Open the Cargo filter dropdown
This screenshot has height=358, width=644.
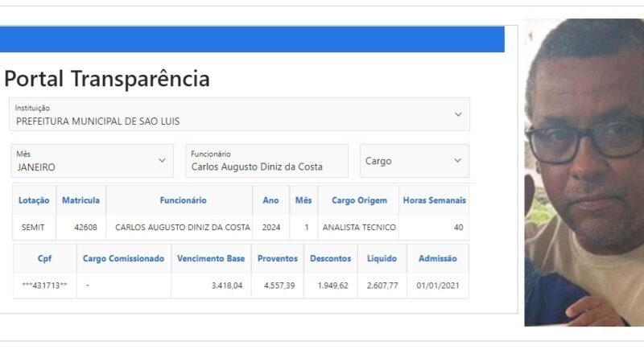414,161
